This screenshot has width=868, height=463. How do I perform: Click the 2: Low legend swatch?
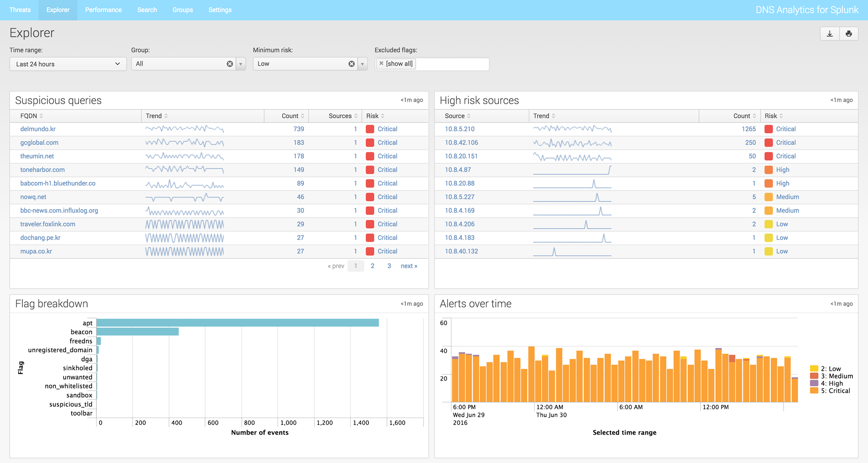coord(814,368)
